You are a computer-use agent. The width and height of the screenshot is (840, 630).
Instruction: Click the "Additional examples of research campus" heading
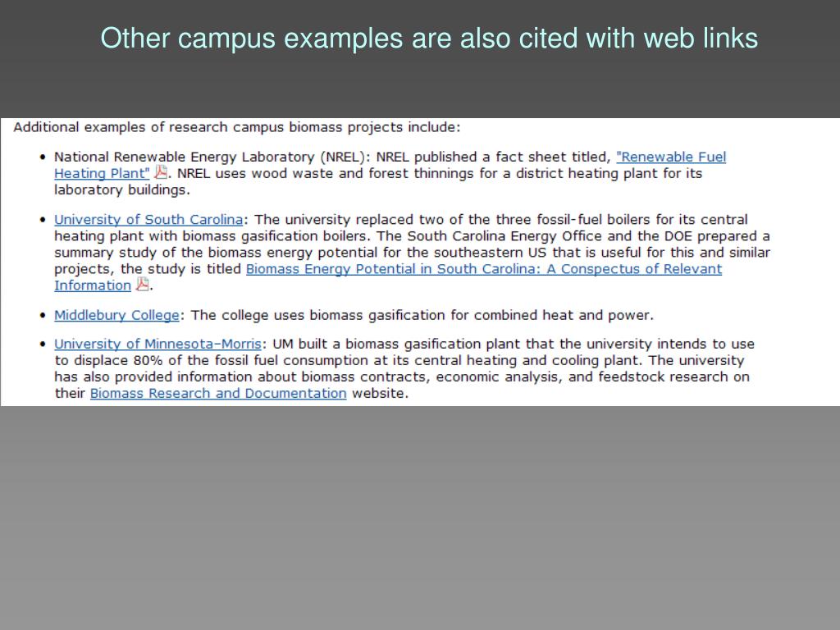point(237,127)
